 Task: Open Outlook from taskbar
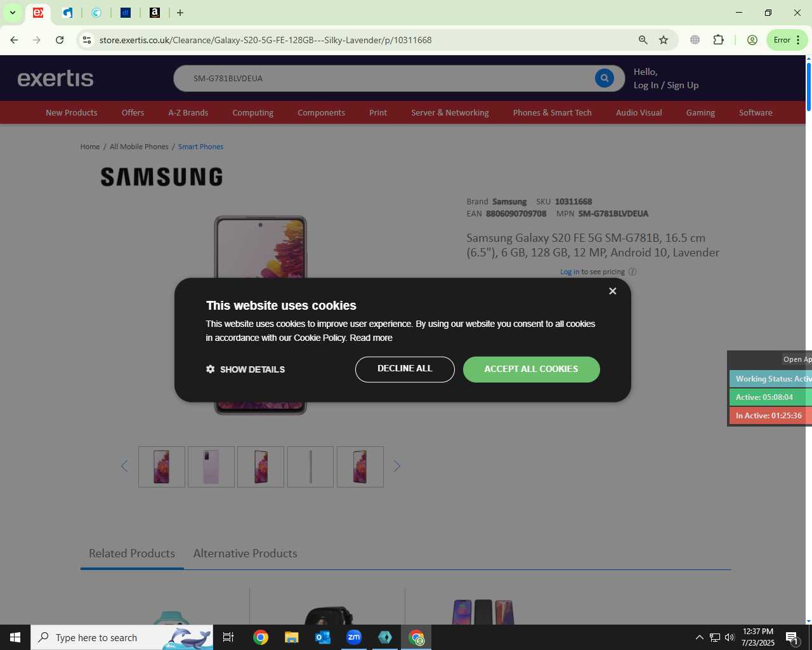(323, 637)
